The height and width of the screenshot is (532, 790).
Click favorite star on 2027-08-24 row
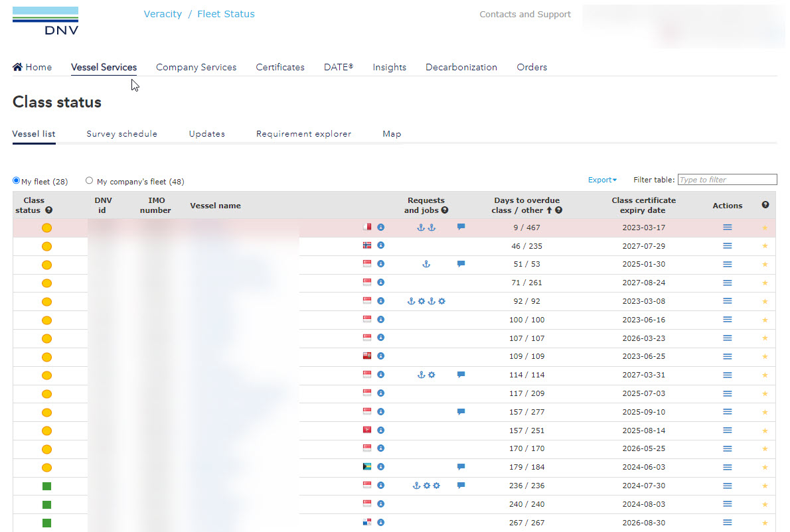765,283
